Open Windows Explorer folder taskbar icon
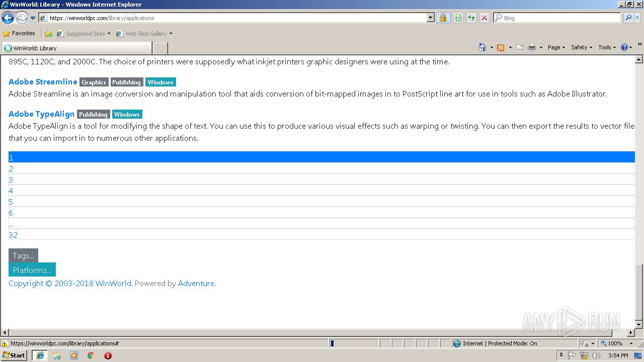The width and height of the screenshot is (644, 362). pos(57,355)
